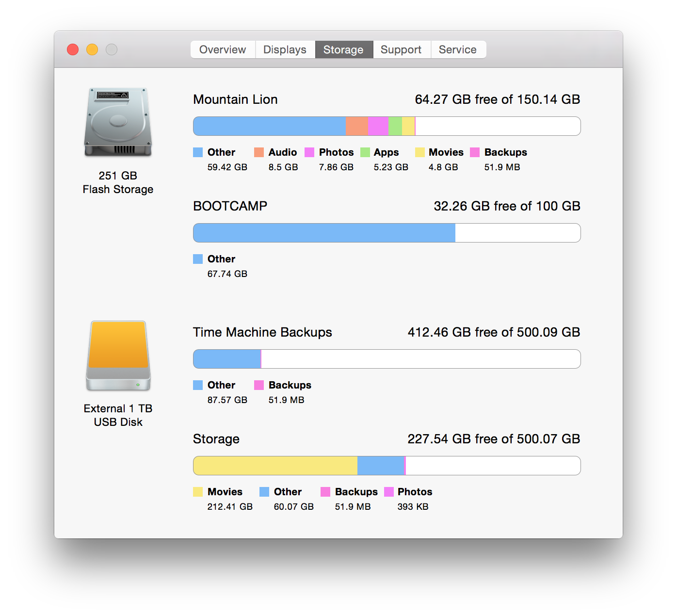Click the Mountain Lion storage usage bar
Screen dimensions: 677x616
coord(387,126)
